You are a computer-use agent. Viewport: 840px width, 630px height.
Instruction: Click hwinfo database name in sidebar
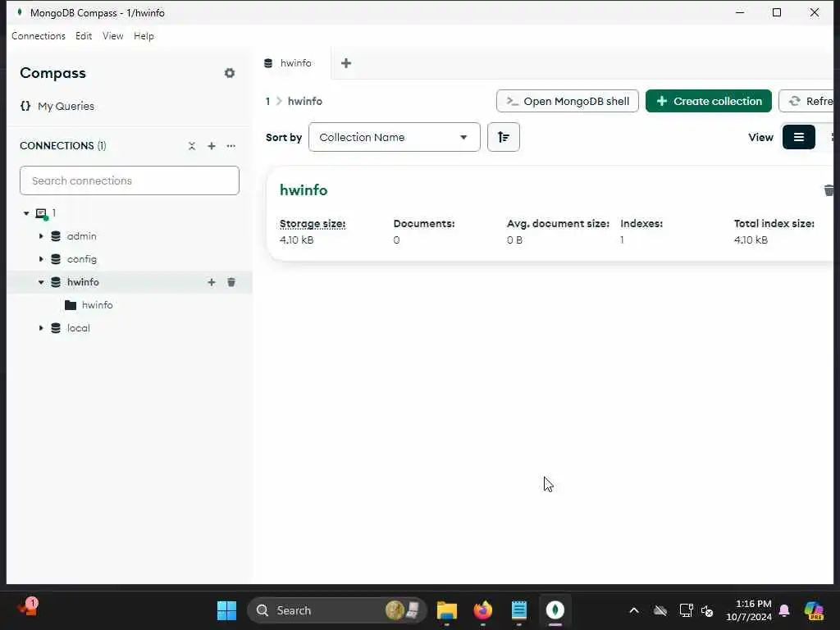point(83,282)
